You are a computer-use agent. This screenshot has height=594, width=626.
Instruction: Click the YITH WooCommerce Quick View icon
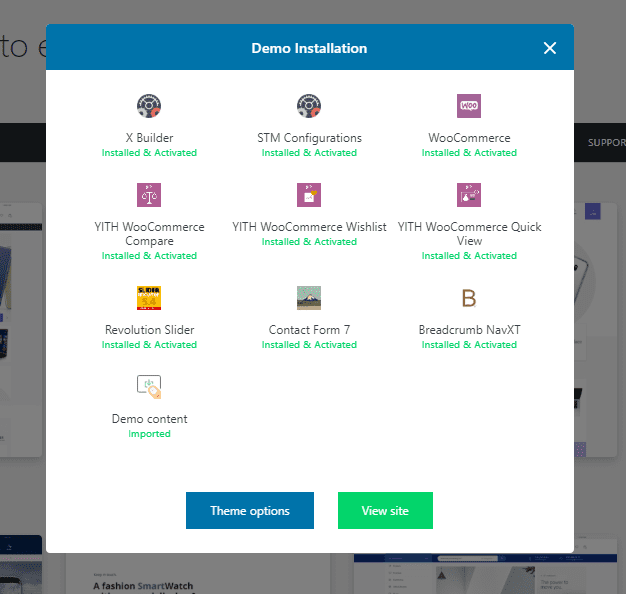point(469,195)
